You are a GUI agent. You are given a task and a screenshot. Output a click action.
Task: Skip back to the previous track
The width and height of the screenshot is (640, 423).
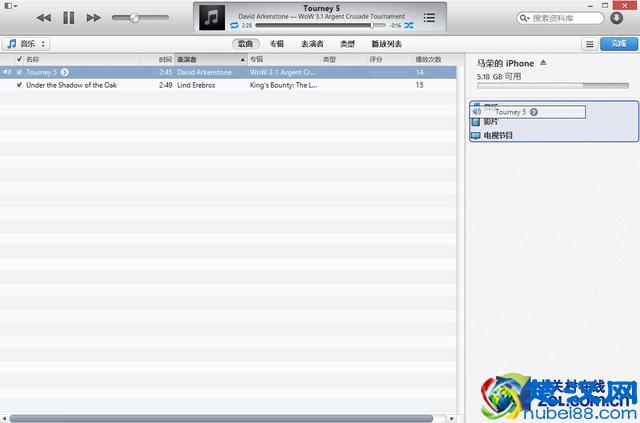pyautogui.click(x=44, y=18)
